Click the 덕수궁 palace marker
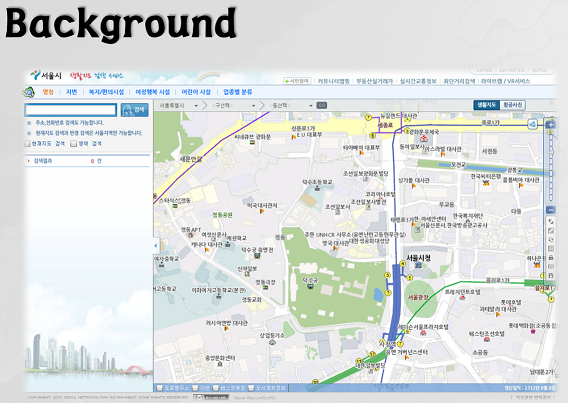Image resolution: width=568 pixels, height=403 pixels. click(x=310, y=286)
